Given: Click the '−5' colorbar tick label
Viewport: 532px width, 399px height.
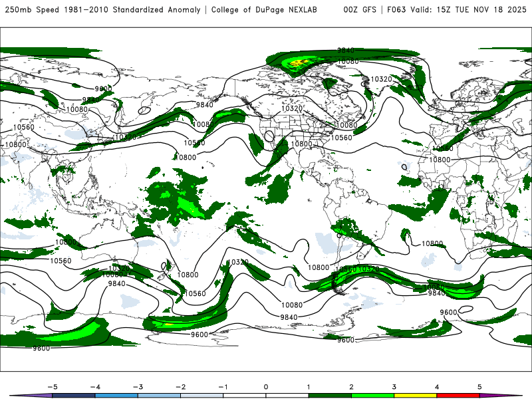Looking at the screenshot, I should [53, 387].
